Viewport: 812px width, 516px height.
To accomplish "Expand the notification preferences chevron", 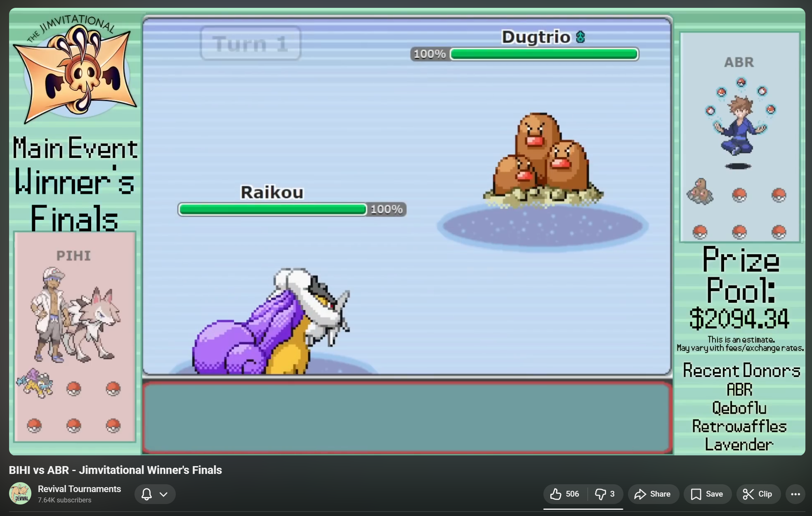I will (x=164, y=494).
